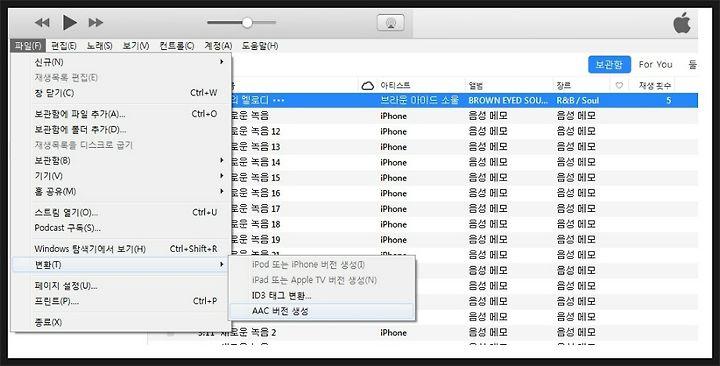Click play count 5 cell
The width and height of the screenshot is (720, 366).
pos(669,100)
